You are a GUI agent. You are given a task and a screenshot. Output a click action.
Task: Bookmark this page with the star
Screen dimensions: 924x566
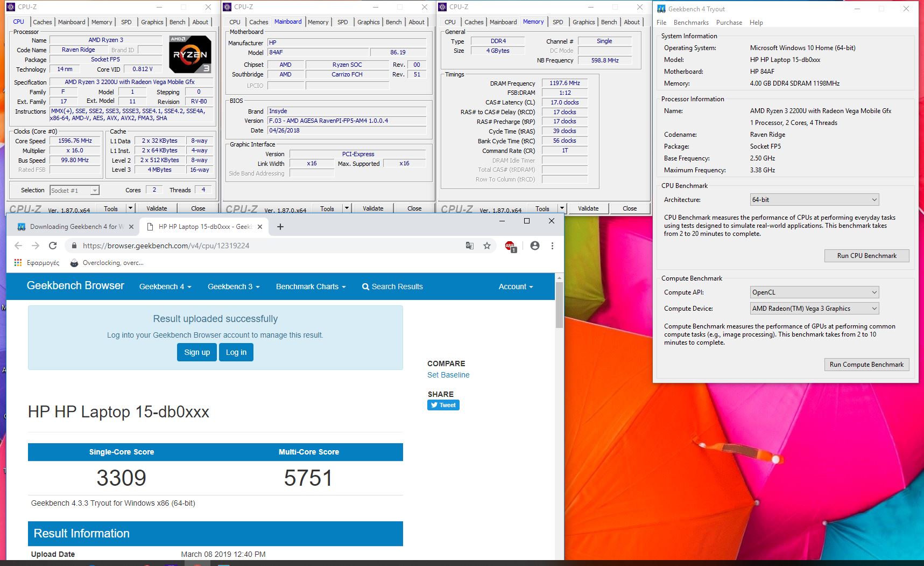click(x=487, y=246)
